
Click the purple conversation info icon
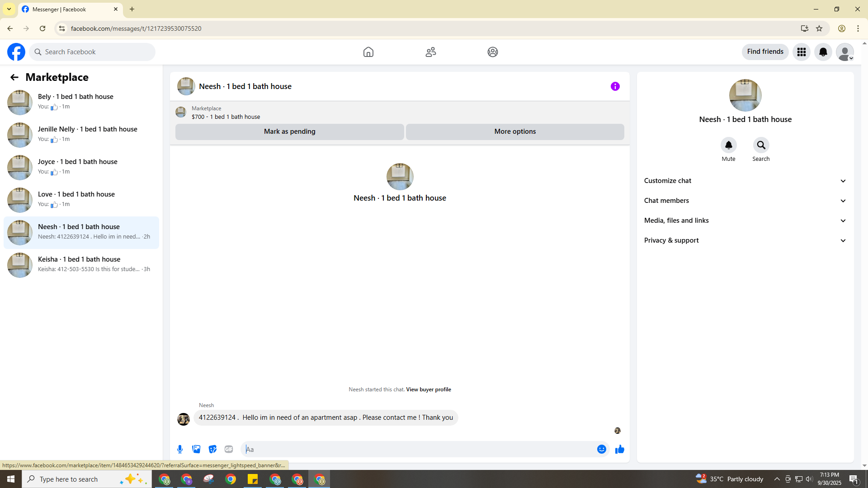click(x=615, y=86)
